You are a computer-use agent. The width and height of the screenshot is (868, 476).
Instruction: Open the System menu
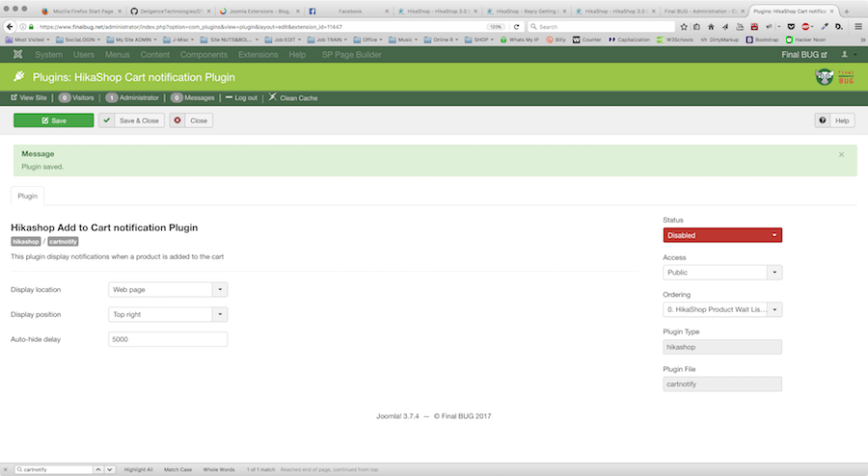[49, 55]
